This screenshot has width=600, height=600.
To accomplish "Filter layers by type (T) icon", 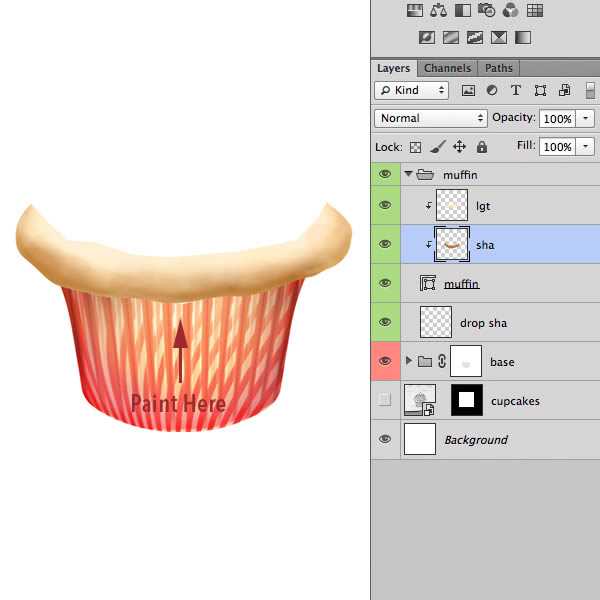I will coord(516,90).
